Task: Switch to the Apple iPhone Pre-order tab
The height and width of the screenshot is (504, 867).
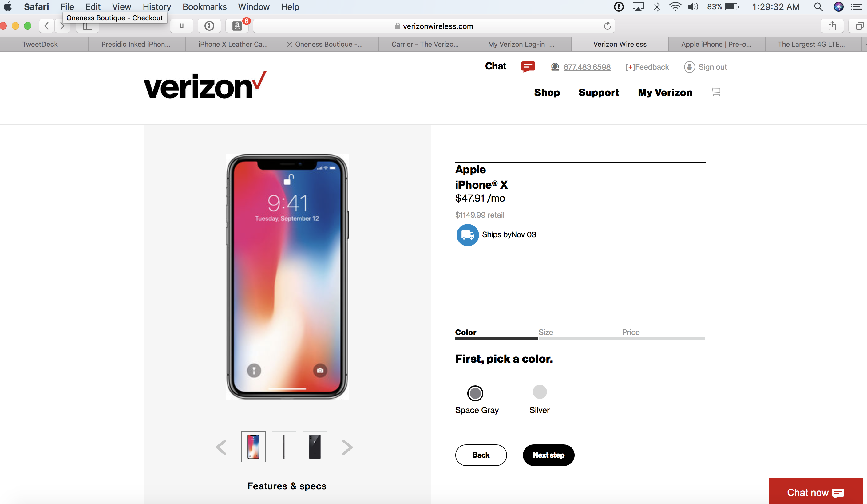Action: pyautogui.click(x=716, y=44)
